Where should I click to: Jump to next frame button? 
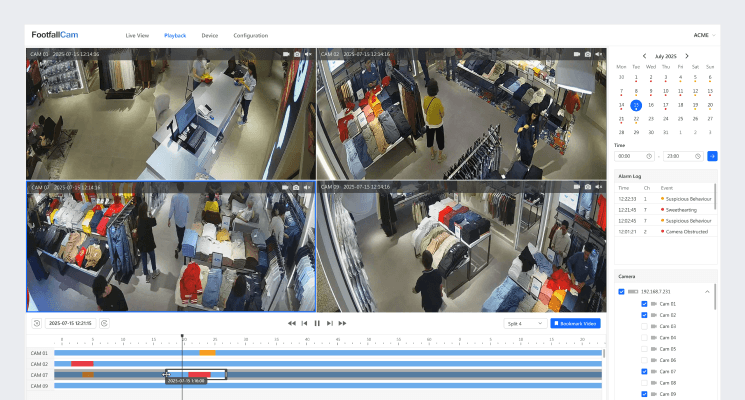tap(330, 323)
